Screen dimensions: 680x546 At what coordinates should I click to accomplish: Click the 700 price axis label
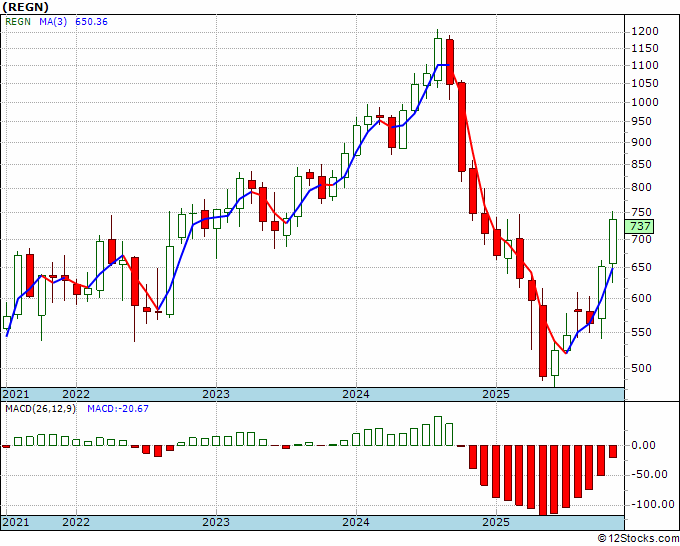[642, 239]
